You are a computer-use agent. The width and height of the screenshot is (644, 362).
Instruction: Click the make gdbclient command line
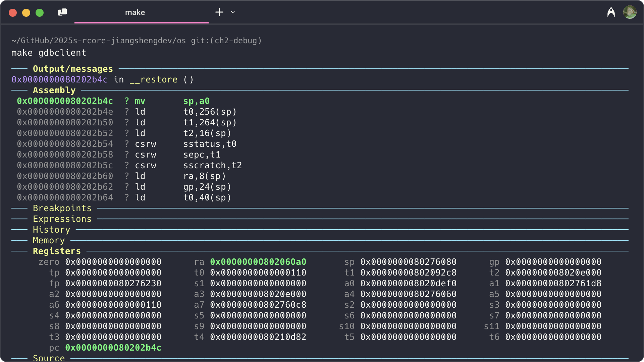pyautogui.click(x=49, y=53)
